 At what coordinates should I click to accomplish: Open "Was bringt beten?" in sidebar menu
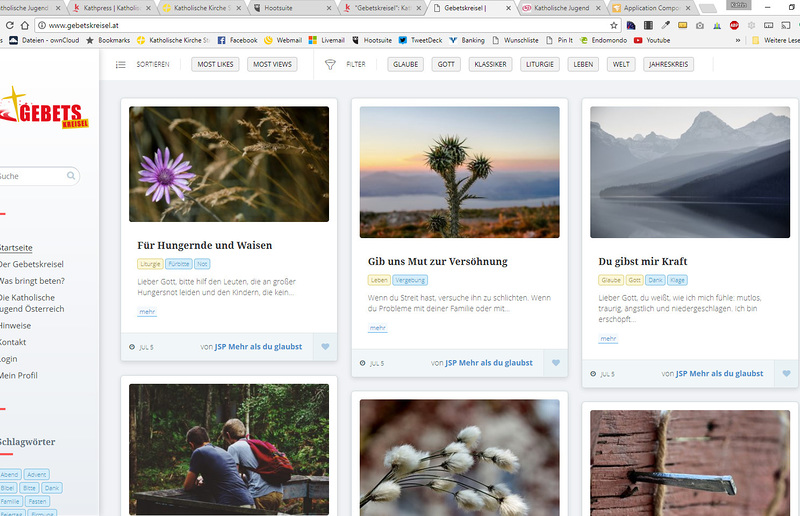(x=32, y=281)
